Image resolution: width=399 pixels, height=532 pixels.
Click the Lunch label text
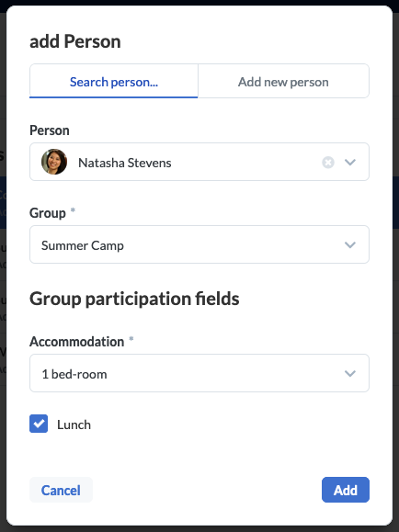[74, 424]
